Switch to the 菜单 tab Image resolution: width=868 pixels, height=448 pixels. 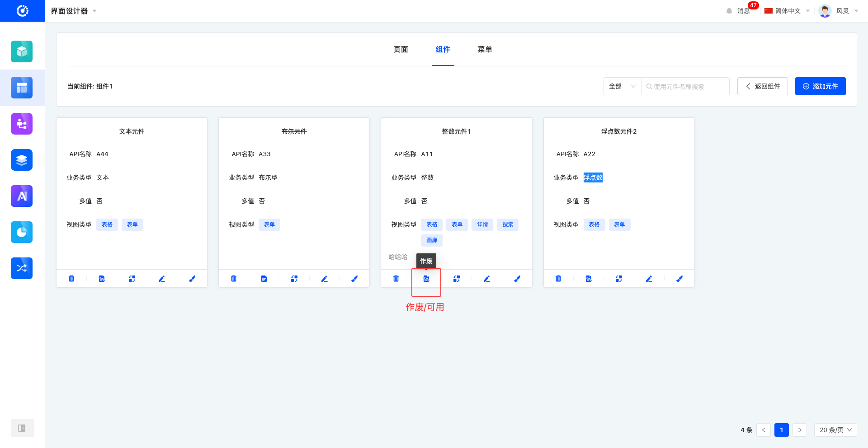coord(485,49)
